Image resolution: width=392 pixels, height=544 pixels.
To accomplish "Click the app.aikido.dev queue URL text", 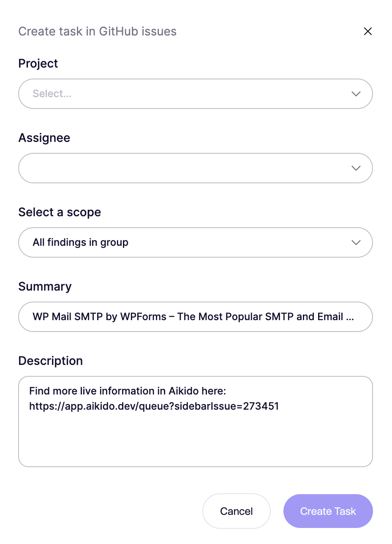I will tap(154, 406).
